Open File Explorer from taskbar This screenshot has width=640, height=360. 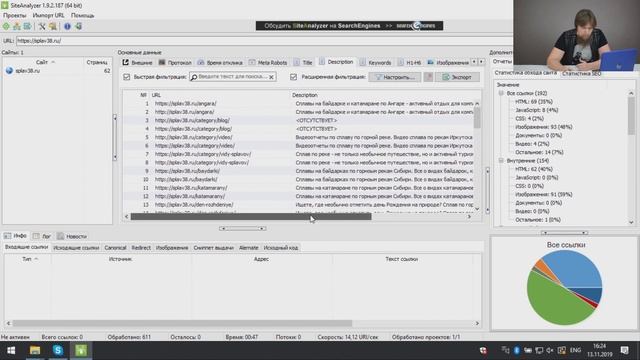click(x=35, y=350)
